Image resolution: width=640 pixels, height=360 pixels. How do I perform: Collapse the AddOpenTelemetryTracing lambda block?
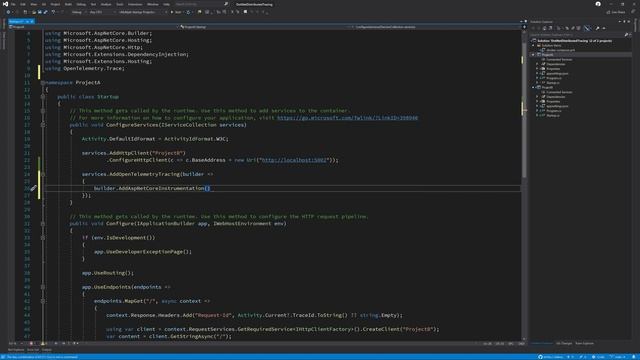43,174
